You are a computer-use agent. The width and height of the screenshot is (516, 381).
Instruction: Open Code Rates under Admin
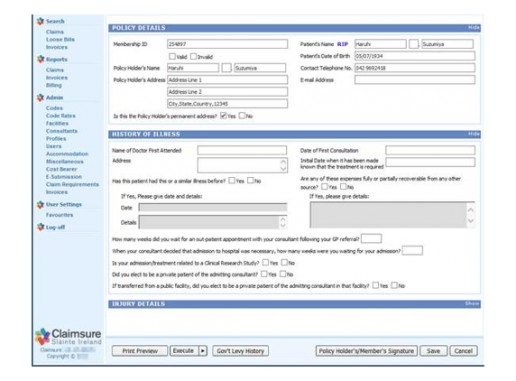click(x=61, y=116)
